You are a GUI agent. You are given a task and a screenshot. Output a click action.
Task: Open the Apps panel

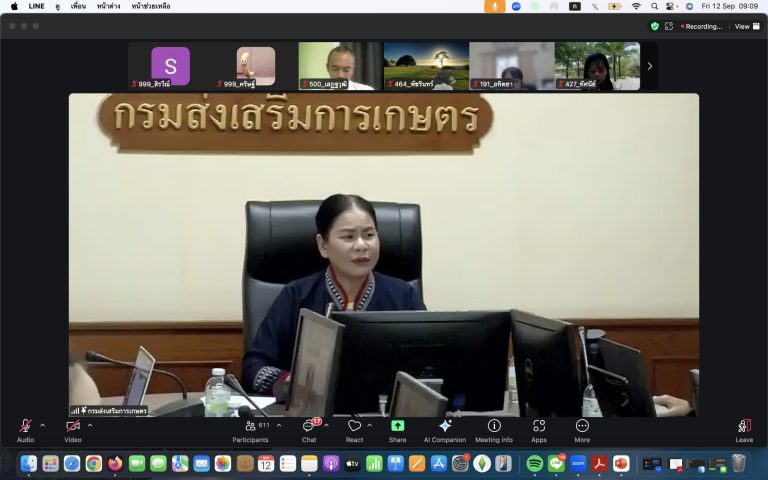click(539, 429)
